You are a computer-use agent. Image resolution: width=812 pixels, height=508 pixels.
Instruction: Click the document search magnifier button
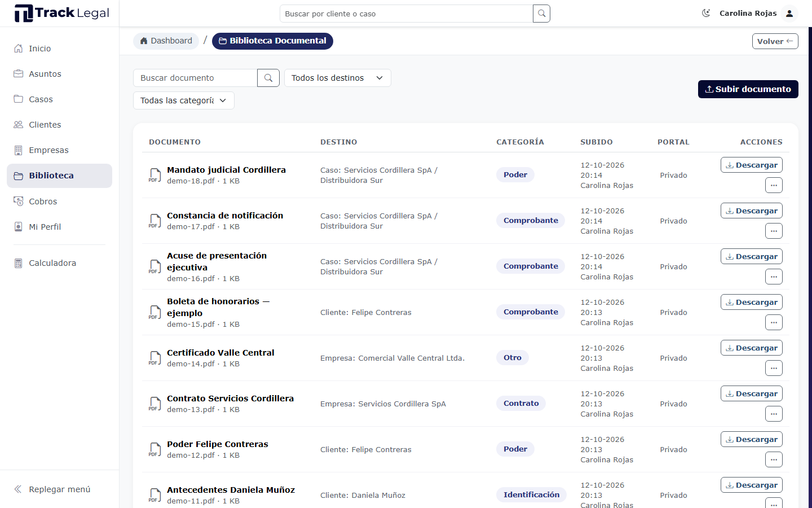(268, 78)
